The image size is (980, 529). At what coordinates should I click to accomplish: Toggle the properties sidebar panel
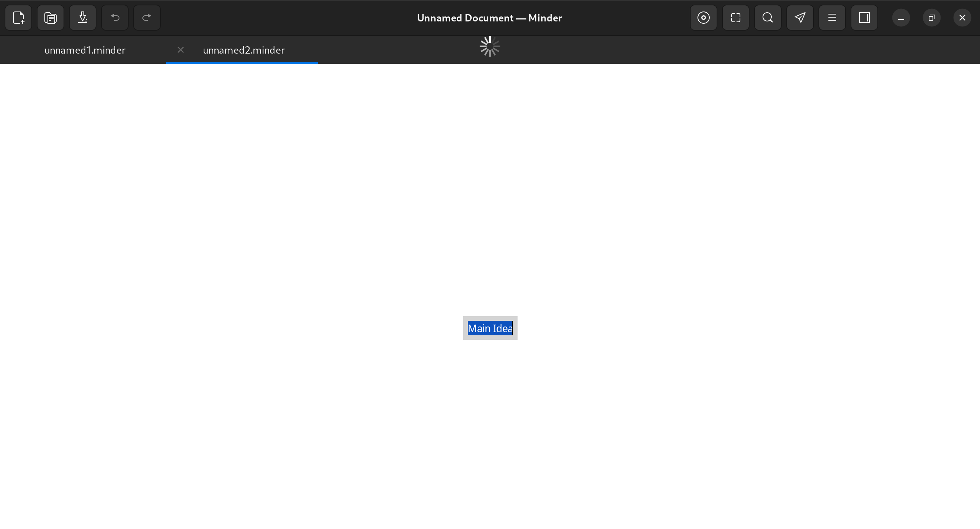(x=864, y=18)
